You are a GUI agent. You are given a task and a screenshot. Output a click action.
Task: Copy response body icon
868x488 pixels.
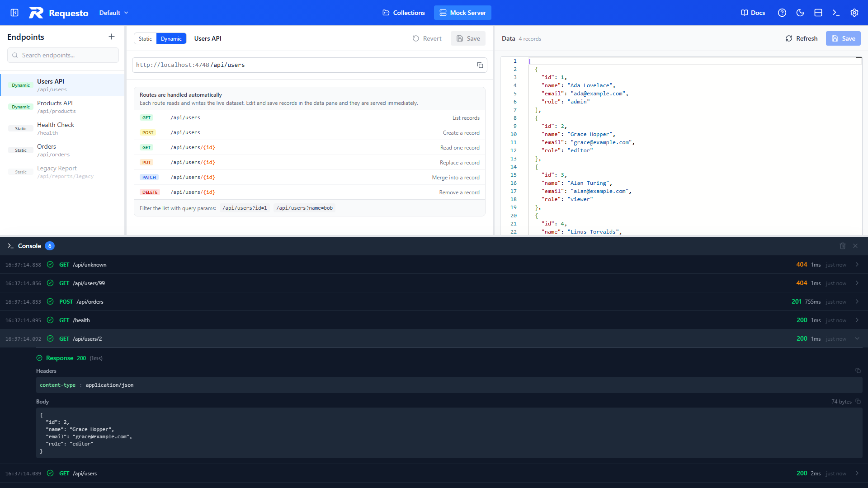pyautogui.click(x=858, y=401)
